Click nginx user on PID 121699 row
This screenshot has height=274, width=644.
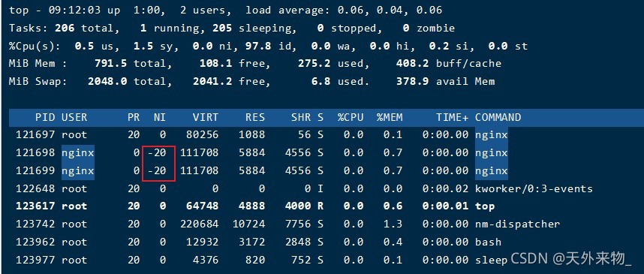pos(78,170)
